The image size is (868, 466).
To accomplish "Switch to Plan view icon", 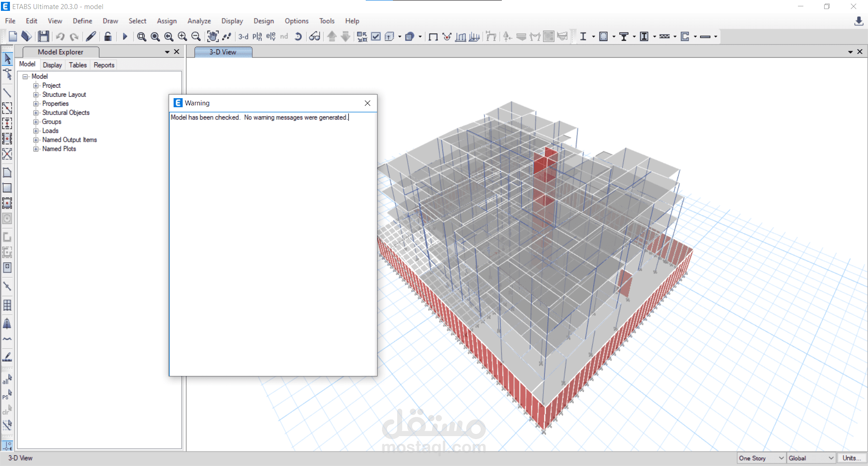I will 257,37.
